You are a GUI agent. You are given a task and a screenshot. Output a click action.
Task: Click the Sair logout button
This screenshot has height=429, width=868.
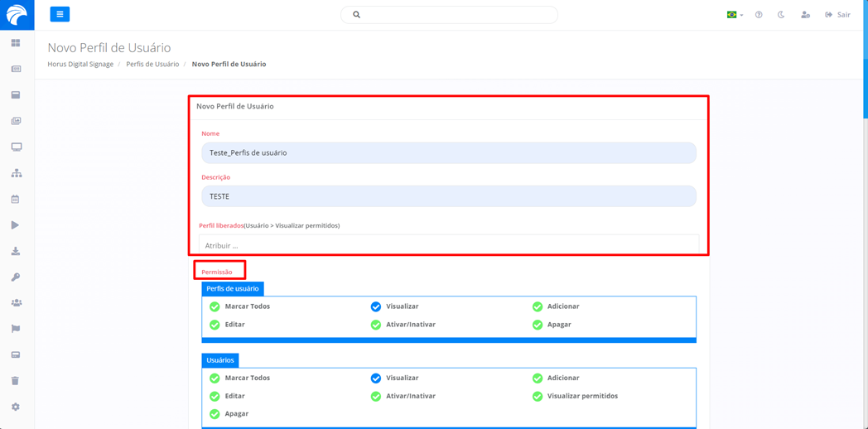[x=837, y=15]
